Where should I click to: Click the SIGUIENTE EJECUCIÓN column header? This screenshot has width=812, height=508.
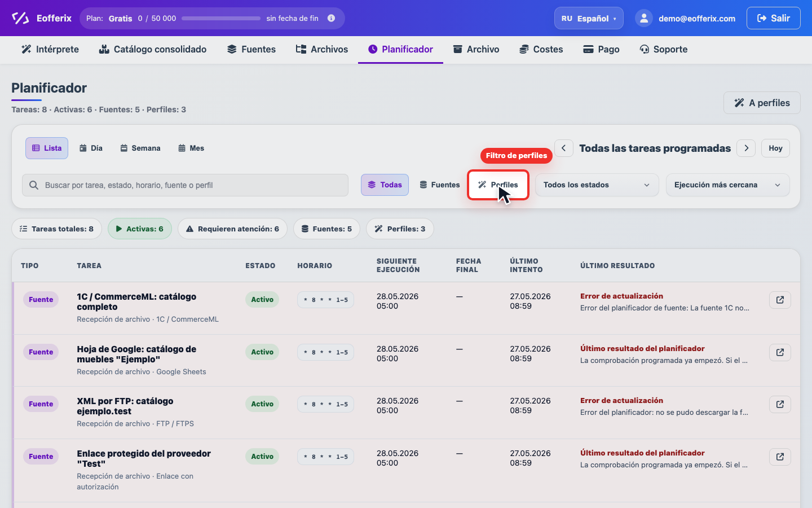click(x=398, y=265)
